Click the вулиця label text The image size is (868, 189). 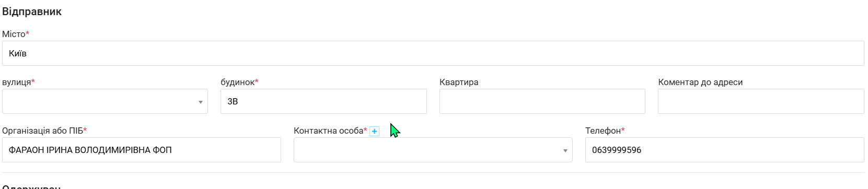17,82
